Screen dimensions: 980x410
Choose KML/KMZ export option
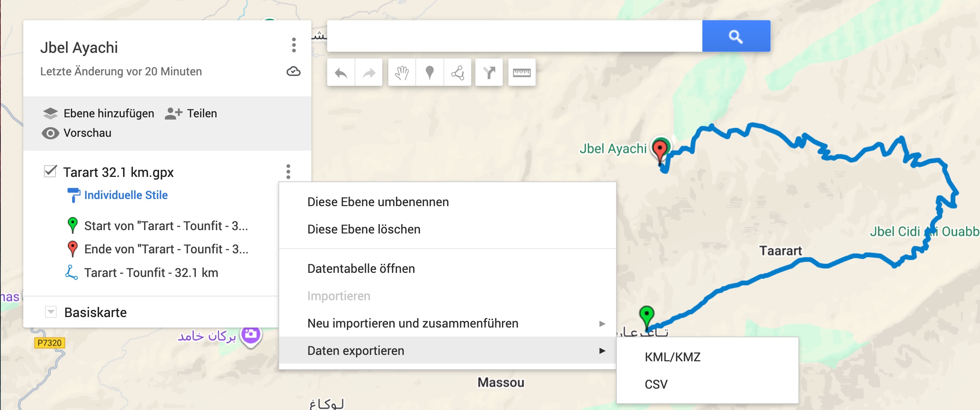click(x=672, y=357)
